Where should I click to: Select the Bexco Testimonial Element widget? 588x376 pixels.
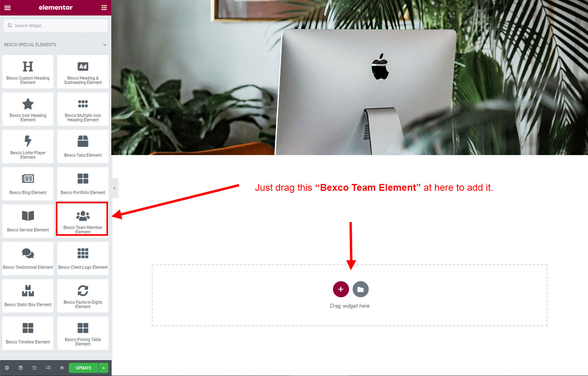(x=28, y=258)
